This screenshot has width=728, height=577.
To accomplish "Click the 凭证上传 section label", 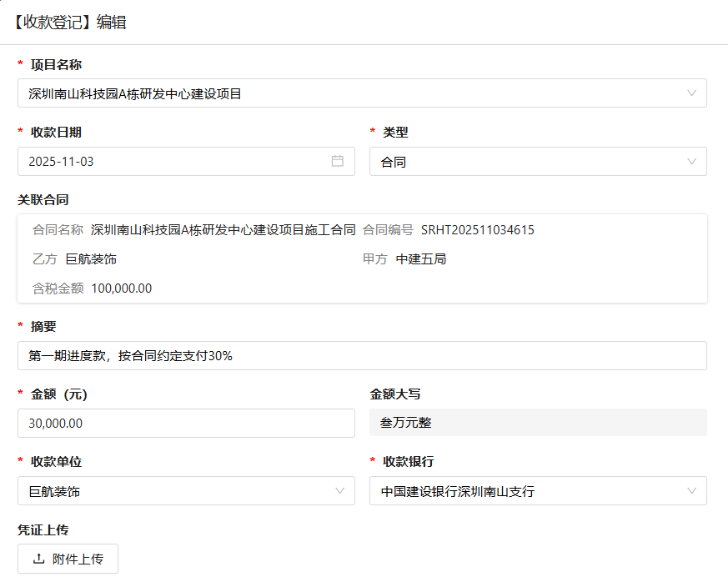I will tap(43, 529).
